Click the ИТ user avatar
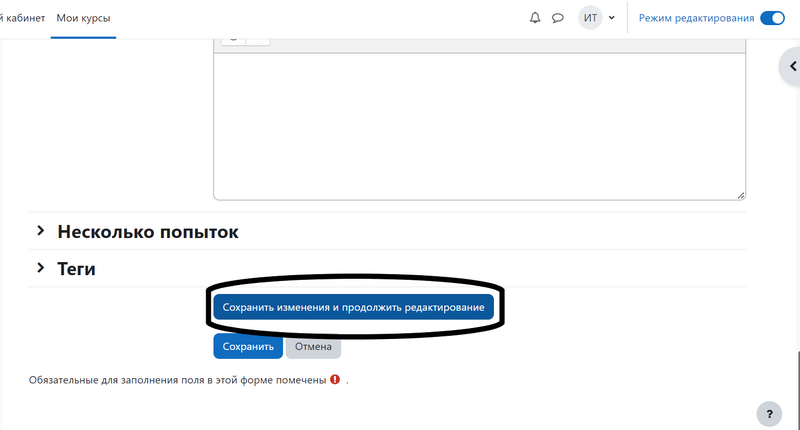Viewport: 800px width, 430px height. point(590,18)
